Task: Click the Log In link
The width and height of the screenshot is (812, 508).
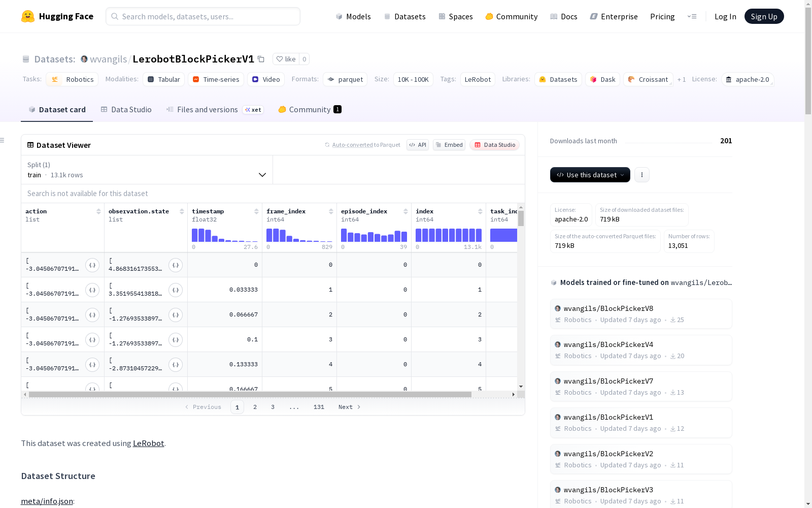Action: coord(725,16)
